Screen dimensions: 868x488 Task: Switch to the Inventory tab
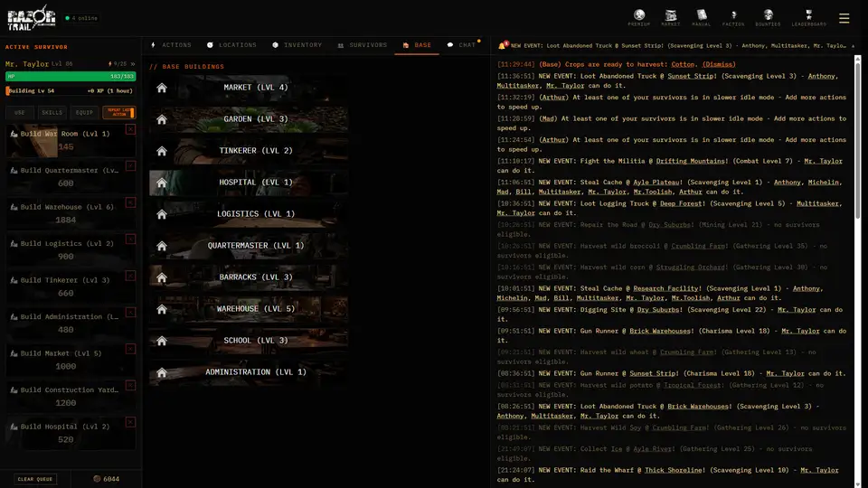[297, 45]
